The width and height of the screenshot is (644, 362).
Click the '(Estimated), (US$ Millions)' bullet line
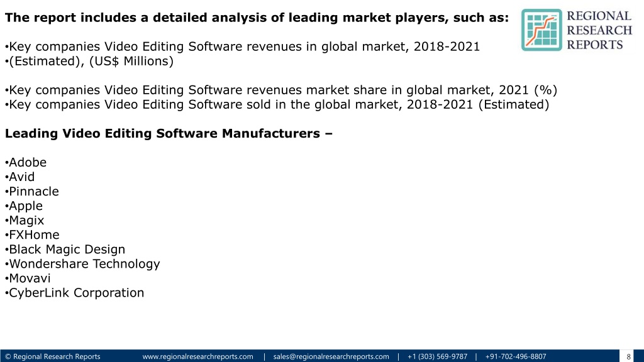pos(89,61)
